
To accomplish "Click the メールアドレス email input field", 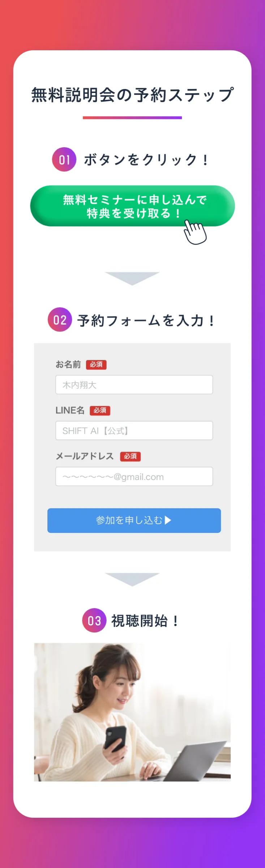I will (134, 477).
